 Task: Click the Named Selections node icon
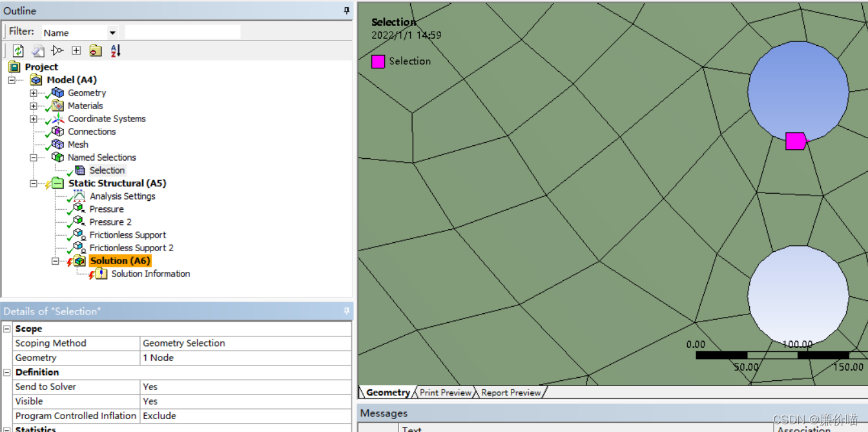tap(57, 158)
